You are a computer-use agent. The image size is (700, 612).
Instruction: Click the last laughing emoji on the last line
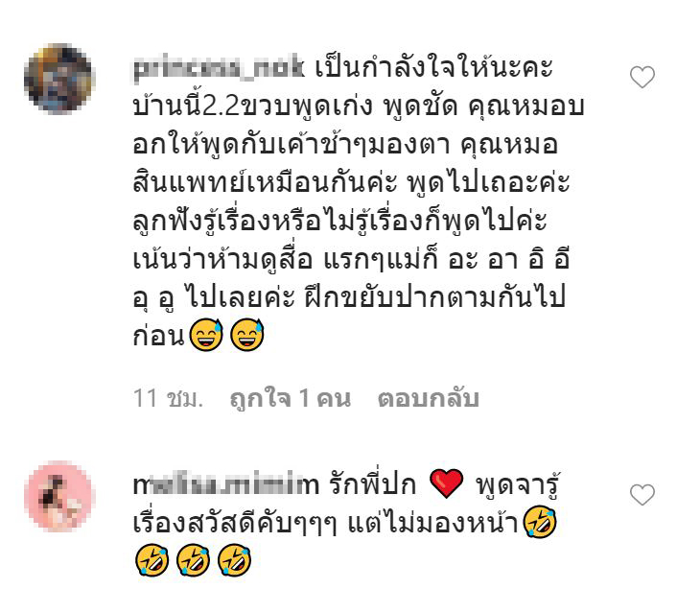(x=234, y=559)
